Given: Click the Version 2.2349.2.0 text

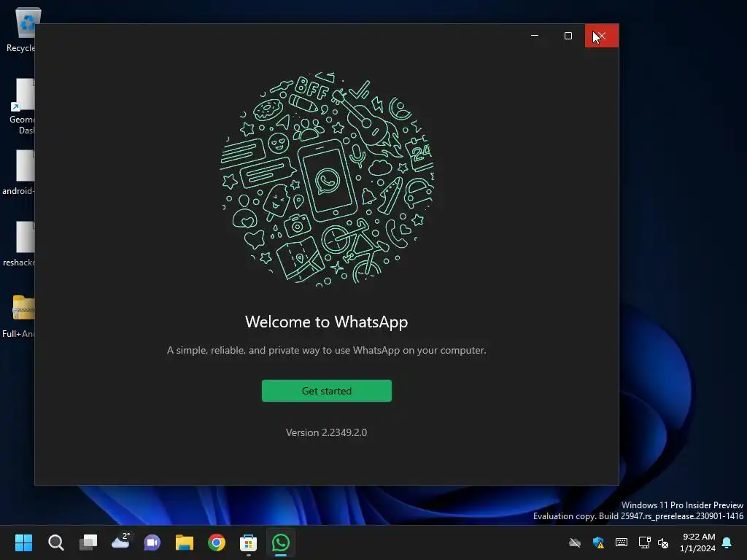Looking at the screenshot, I should coord(326,432).
